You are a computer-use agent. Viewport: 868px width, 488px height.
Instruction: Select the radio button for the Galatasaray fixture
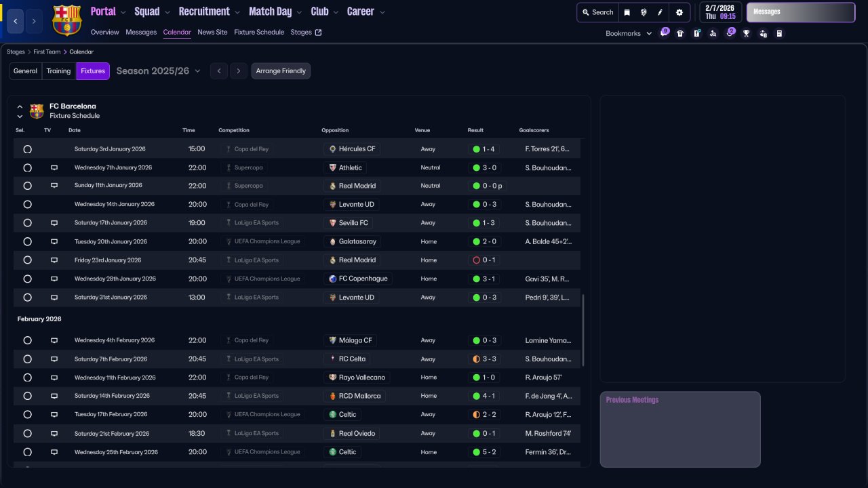(27, 241)
